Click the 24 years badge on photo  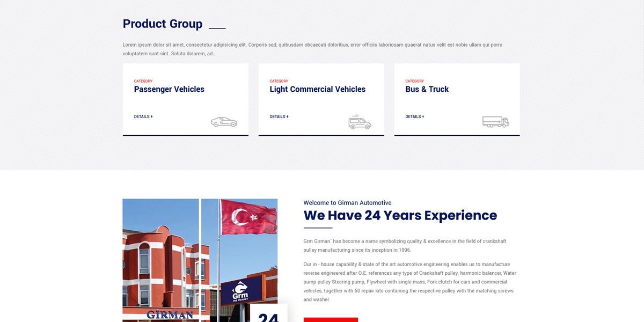point(268,313)
